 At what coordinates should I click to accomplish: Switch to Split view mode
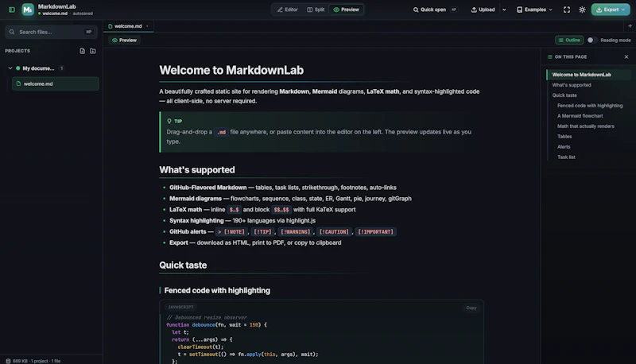coord(316,10)
